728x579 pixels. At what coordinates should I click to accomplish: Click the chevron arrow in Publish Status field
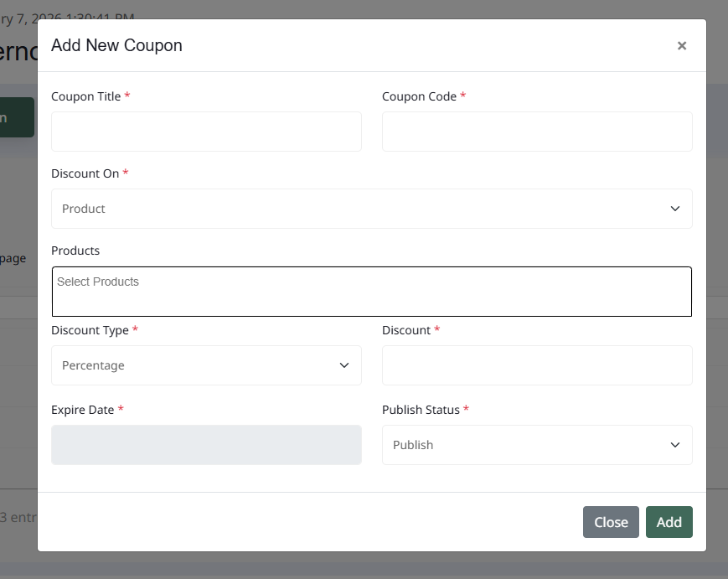[675, 445]
